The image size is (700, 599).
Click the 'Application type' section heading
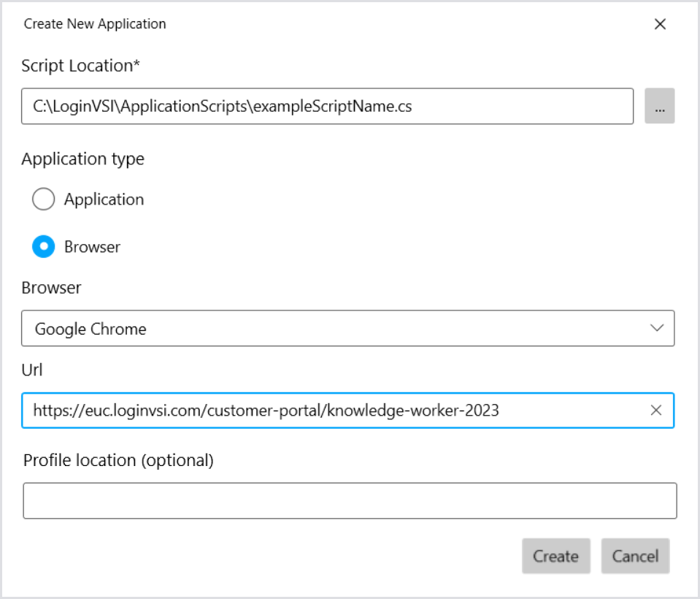coord(82,159)
